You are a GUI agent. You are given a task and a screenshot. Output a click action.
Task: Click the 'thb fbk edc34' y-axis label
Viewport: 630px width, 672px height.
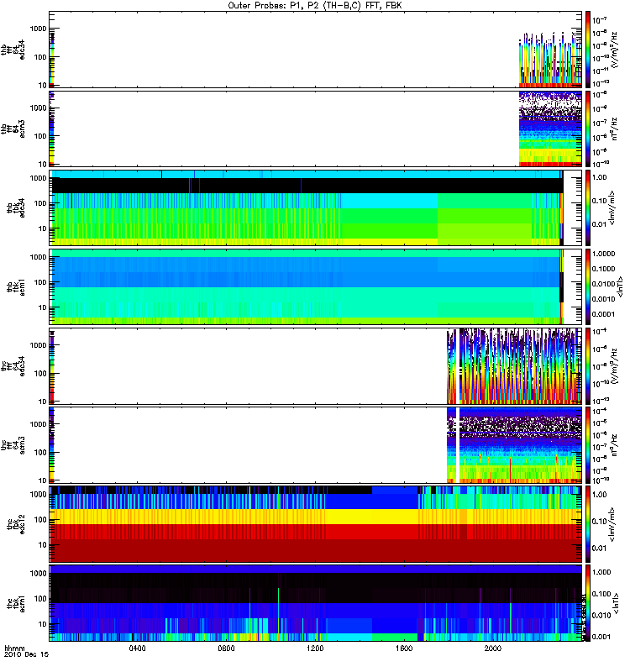tap(16, 207)
